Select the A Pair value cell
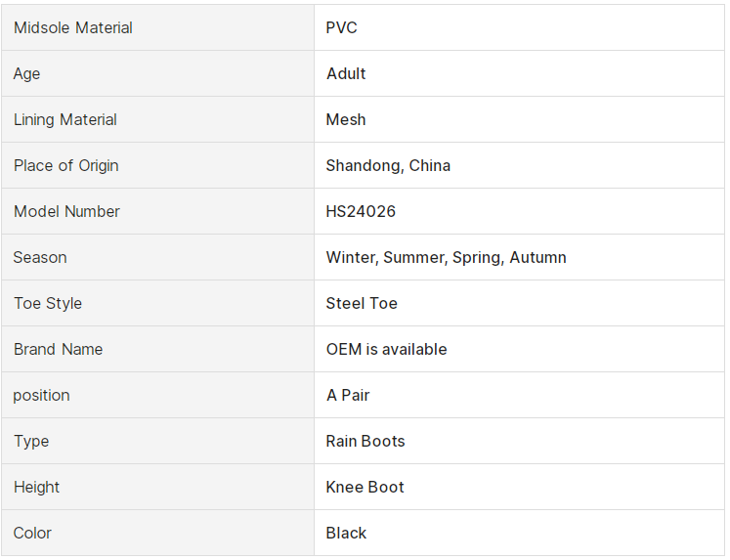The image size is (730, 560). coord(519,395)
